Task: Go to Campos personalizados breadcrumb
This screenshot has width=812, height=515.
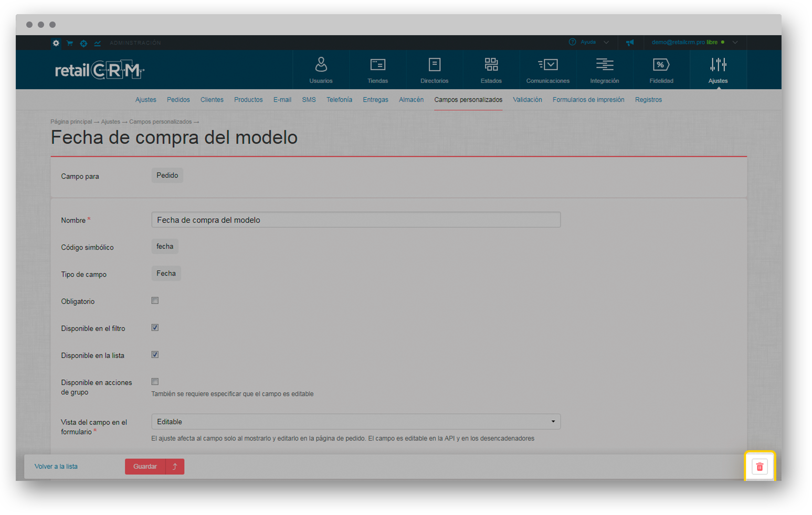Action: click(161, 122)
